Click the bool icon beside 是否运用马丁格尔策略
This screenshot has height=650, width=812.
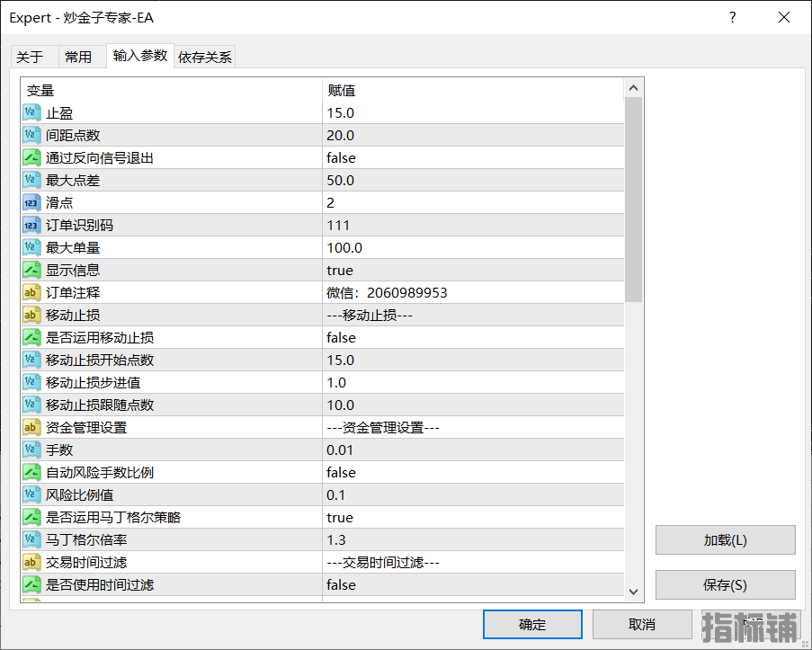click(x=31, y=518)
